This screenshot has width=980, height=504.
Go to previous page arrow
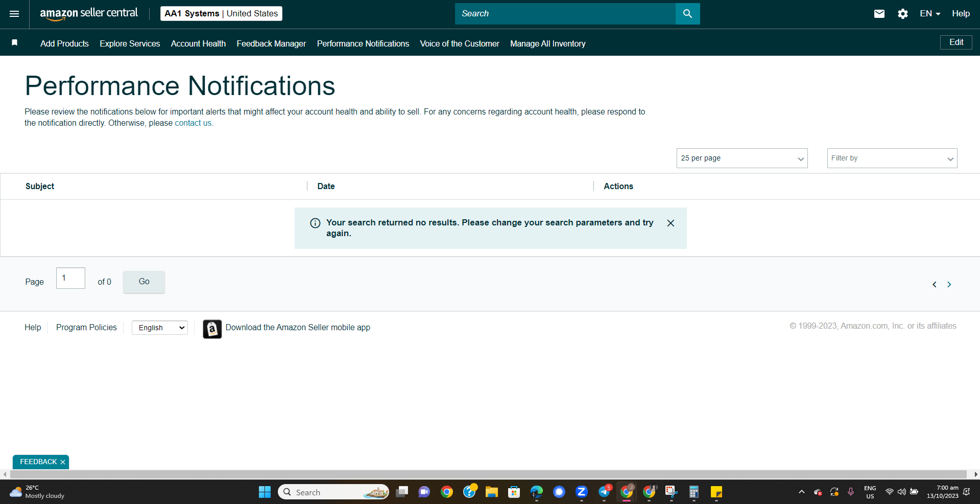[935, 285]
